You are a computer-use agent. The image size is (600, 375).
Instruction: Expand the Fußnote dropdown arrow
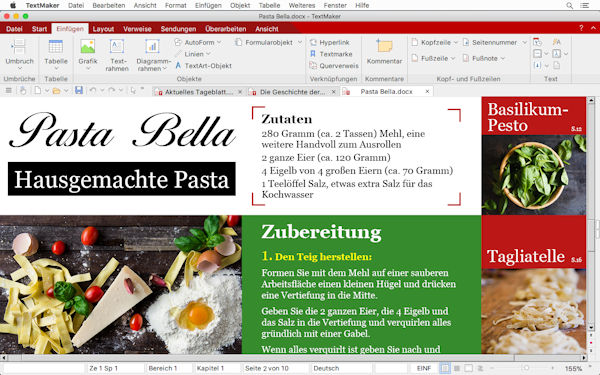click(x=503, y=58)
